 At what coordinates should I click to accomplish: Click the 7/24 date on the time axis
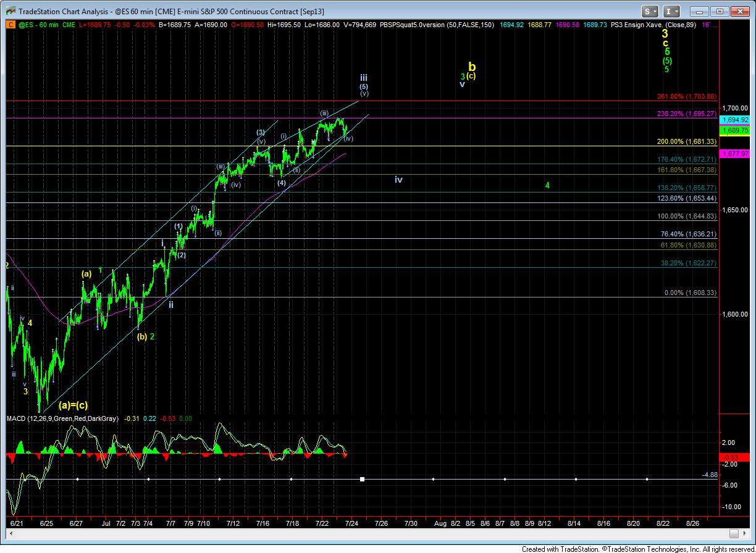click(352, 523)
